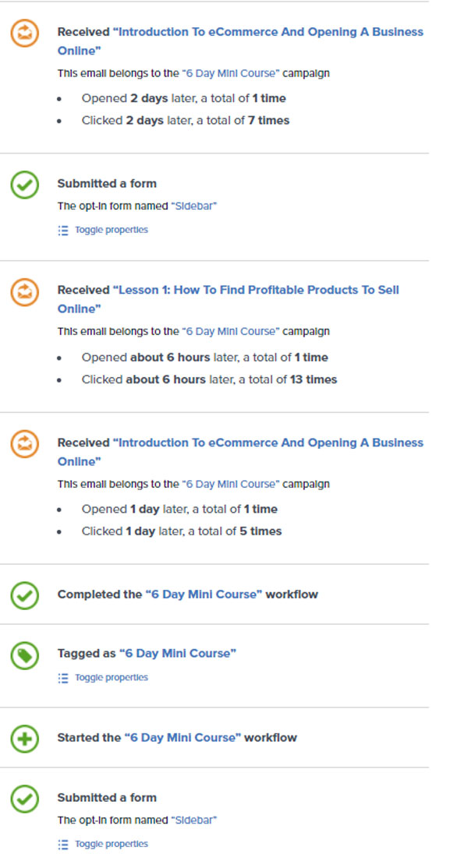Screen dimensions: 468x868
Task: Open the 6 Day Mini Course tag link
Action: click(x=178, y=653)
